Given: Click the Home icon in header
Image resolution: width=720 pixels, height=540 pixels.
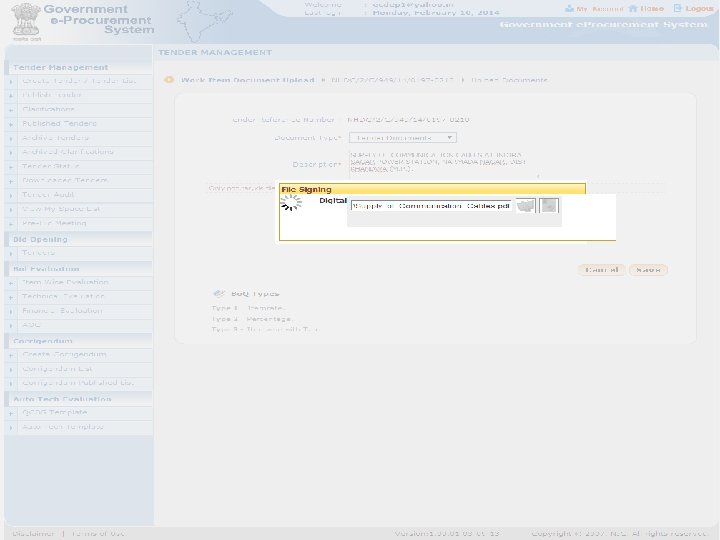Looking at the screenshot, I should coord(633,8).
